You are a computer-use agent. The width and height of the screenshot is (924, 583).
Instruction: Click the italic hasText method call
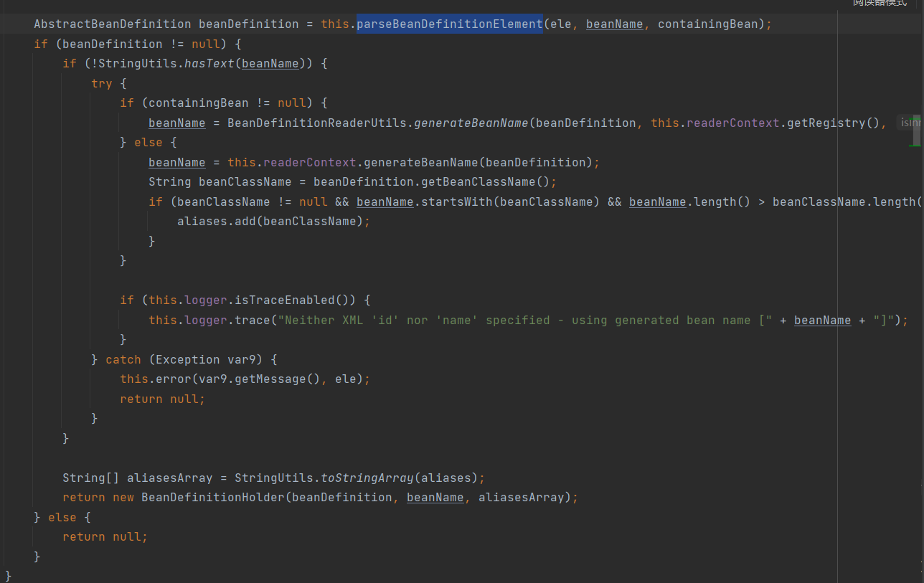(x=209, y=63)
